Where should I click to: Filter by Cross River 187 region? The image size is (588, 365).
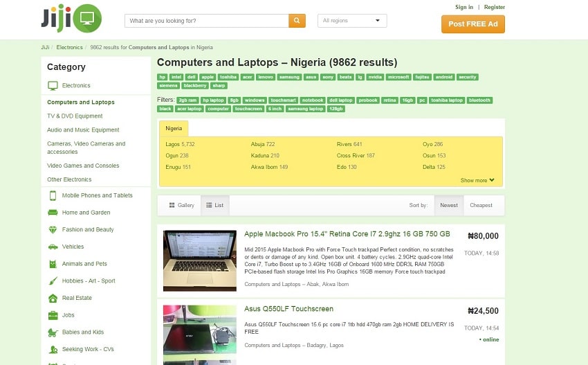pyautogui.click(x=356, y=155)
